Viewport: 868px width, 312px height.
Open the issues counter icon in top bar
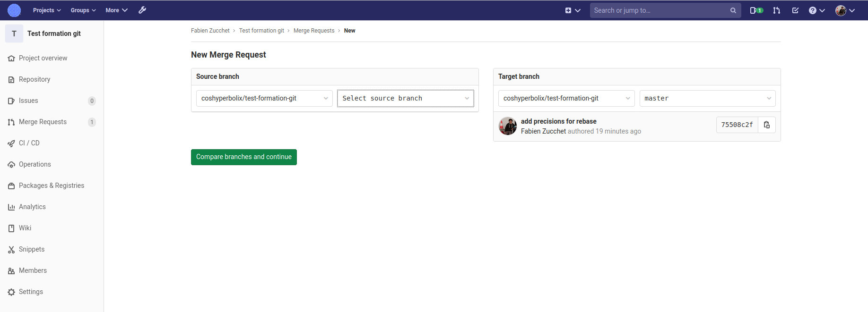[x=756, y=10]
